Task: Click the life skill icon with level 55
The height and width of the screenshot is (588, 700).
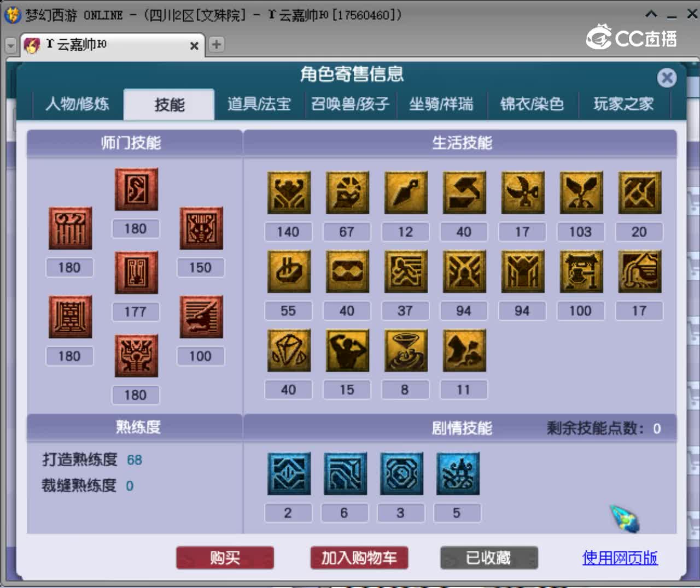Action: click(289, 271)
